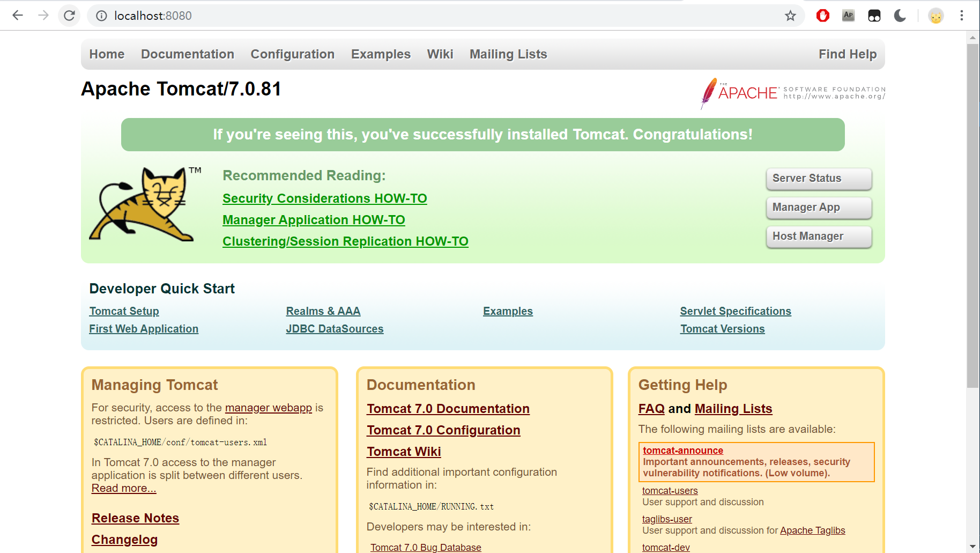Image resolution: width=980 pixels, height=553 pixels.
Task: Click the Apache Tomcat/7.0.81 heading
Action: pyautogui.click(x=181, y=89)
